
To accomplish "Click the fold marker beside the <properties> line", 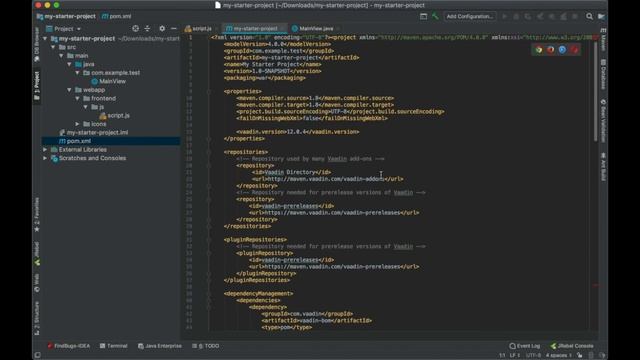I will click(209, 91).
